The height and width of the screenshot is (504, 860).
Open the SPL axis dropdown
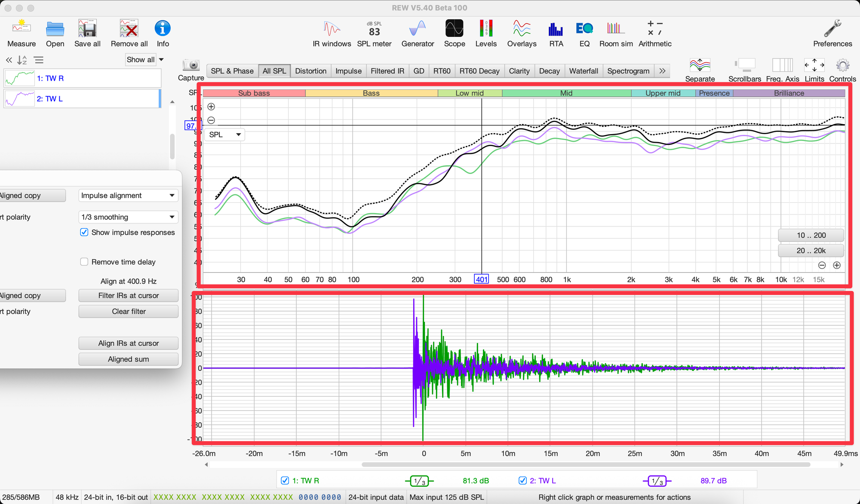(224, 135)
